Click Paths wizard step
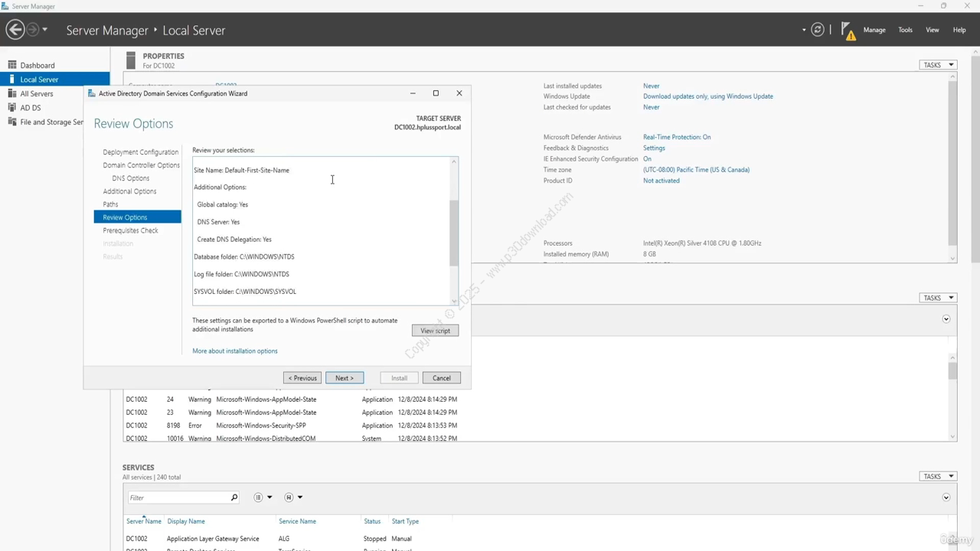 click(x=110, y=204)
